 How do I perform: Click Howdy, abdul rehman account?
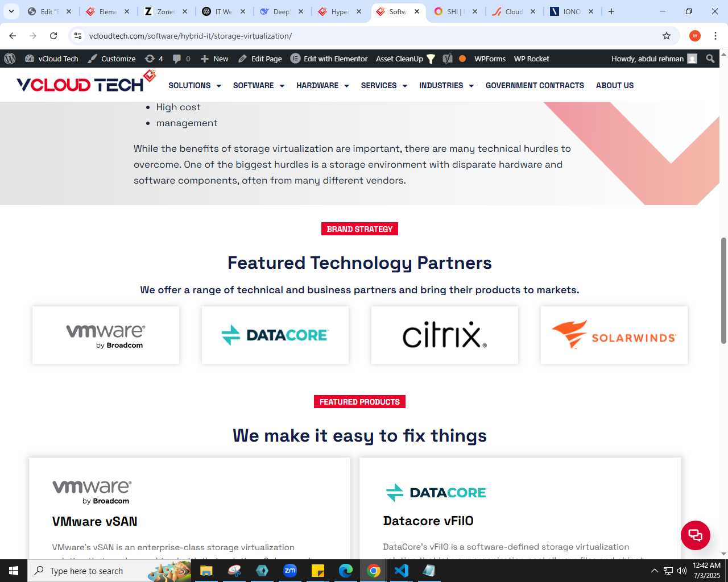click(x=654, y=59)
